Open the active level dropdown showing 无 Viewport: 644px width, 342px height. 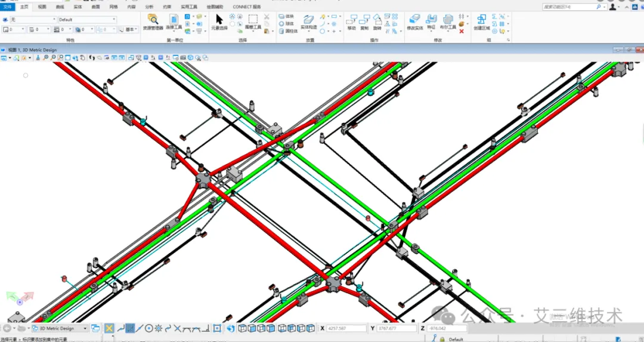33,20
